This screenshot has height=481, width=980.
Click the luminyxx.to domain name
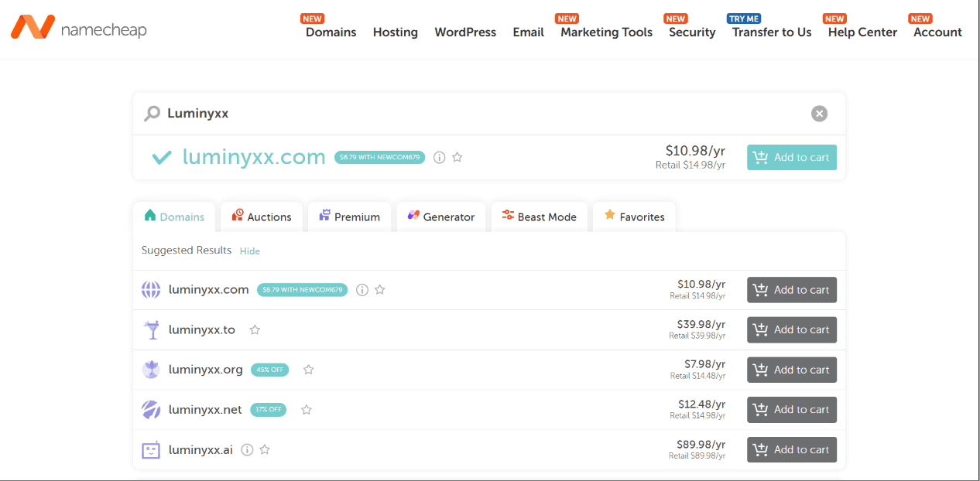pos(202,329)
